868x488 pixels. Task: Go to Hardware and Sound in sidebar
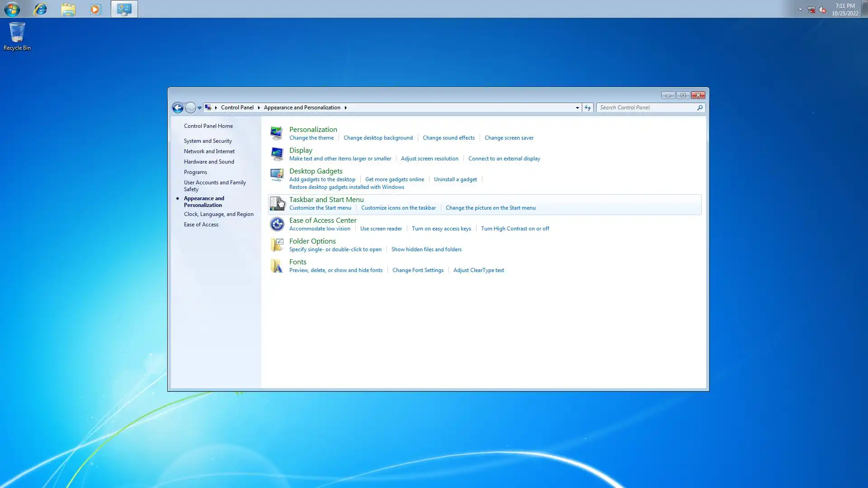coord(209,162)
